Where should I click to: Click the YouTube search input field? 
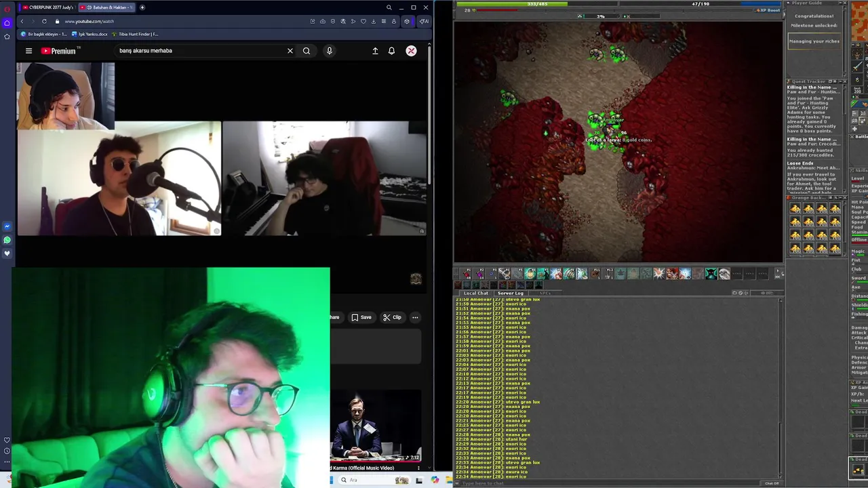click(x=200, y=51)
